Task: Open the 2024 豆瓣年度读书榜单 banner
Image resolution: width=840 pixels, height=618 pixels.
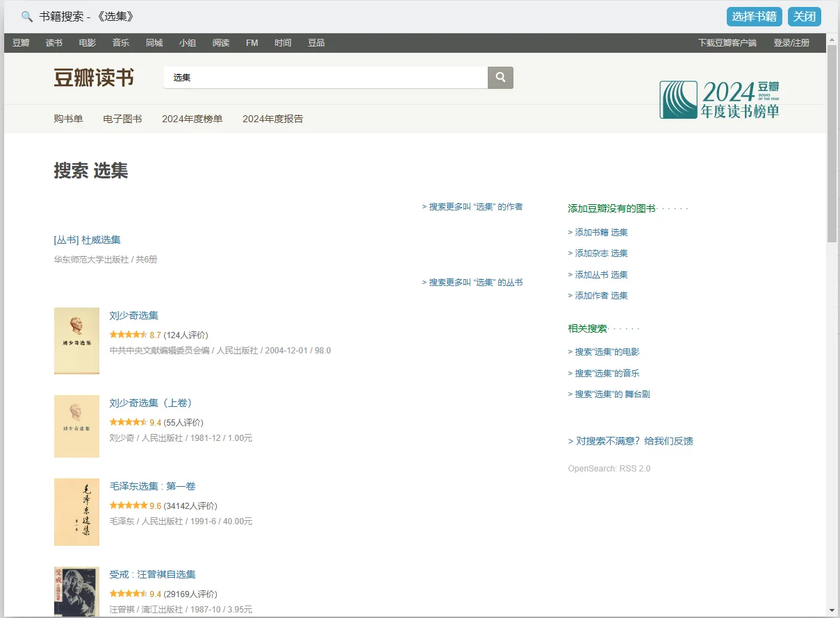Action: (x=719, y=99)
